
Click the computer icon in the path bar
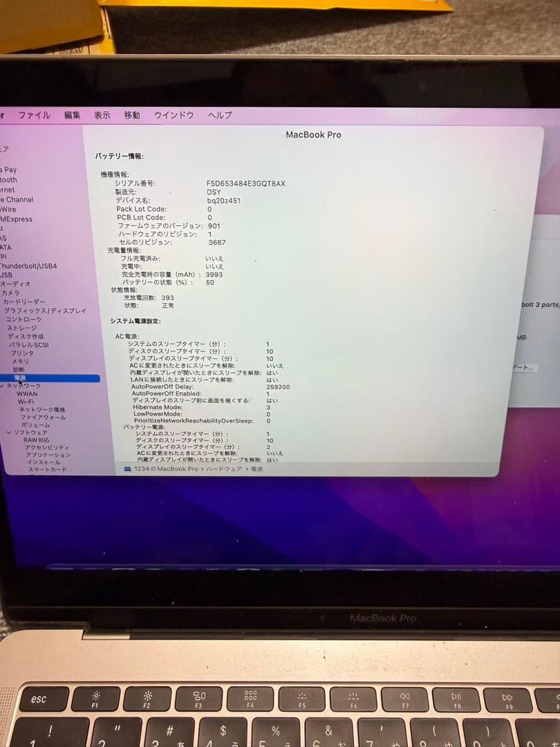tap(128, 469)
